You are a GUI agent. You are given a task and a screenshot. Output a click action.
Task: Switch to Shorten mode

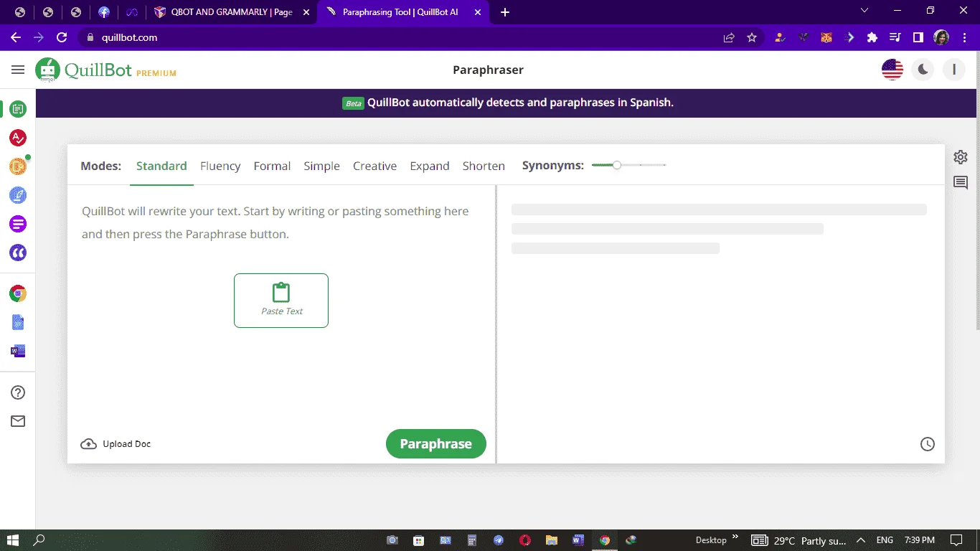(x=484, y=166)
